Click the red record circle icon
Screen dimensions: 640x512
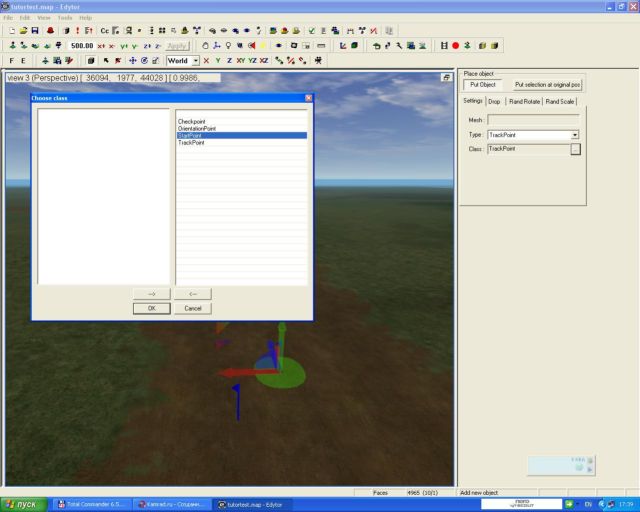pyautogui.click(x=455, y=46)
